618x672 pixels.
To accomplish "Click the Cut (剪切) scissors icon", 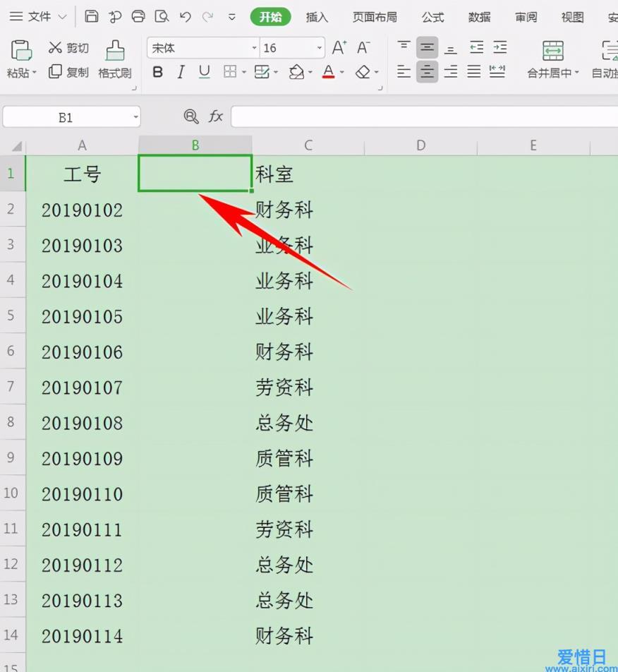I will coord(56,47).
